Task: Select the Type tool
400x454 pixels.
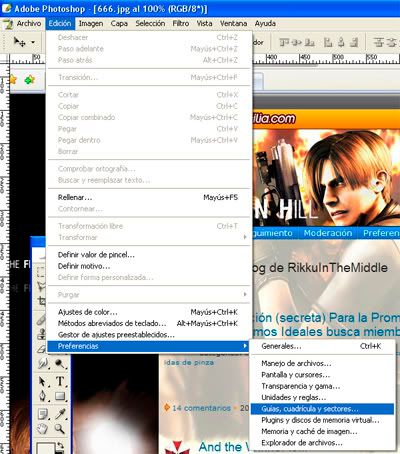Action: [60, 381]
